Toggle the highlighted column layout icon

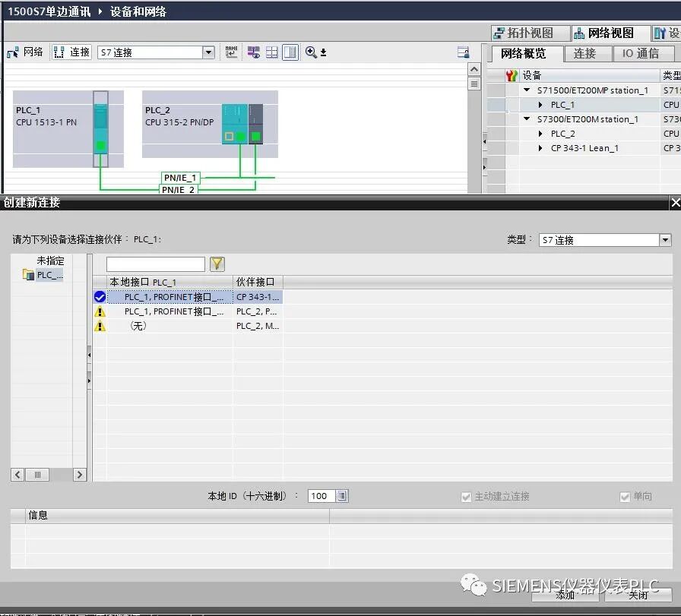click(x=290, y=52)
